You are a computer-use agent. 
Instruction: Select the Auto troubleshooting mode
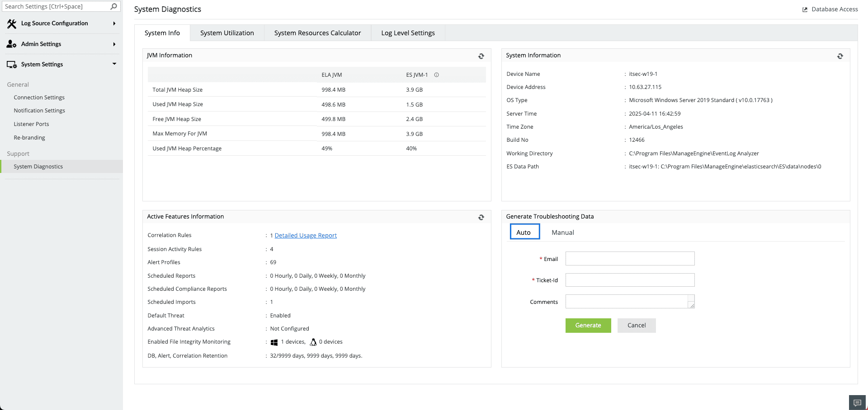[x=524, y=232]
